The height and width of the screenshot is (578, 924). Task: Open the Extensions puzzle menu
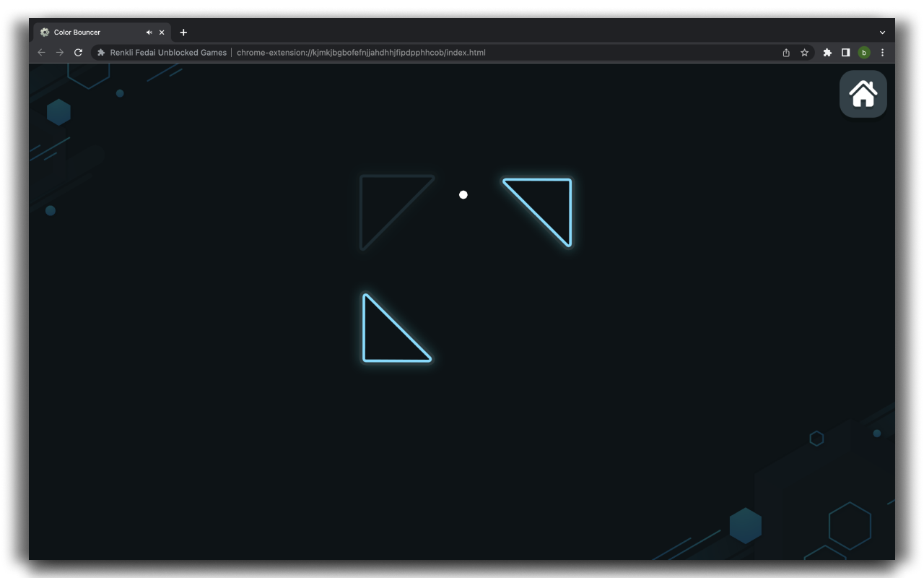[827, 53]
